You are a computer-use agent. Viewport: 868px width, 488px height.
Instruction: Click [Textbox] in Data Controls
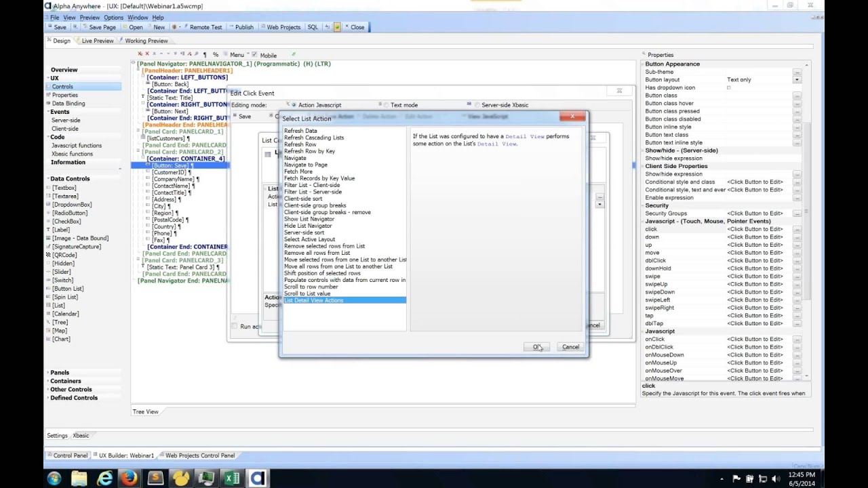(x=64, y=188)
